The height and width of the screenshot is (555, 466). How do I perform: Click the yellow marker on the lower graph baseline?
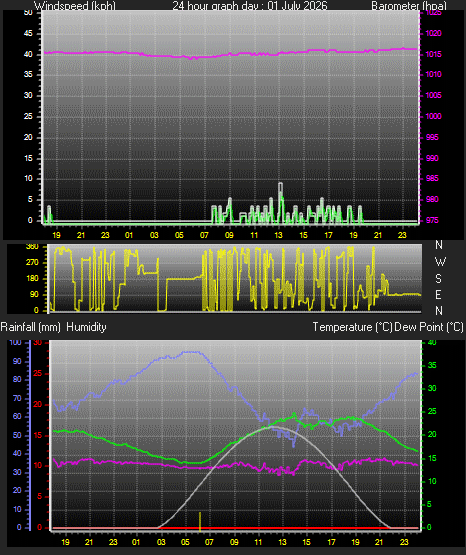tap(200, 521)
